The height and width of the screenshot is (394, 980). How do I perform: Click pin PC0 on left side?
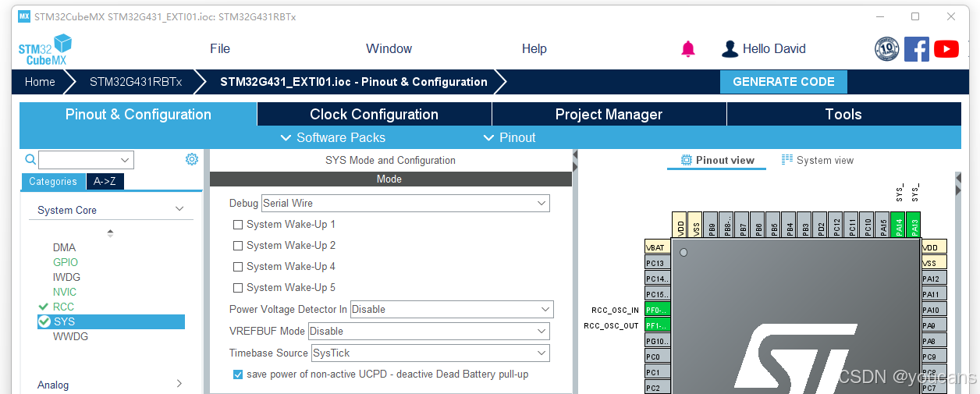coord(657,357)
